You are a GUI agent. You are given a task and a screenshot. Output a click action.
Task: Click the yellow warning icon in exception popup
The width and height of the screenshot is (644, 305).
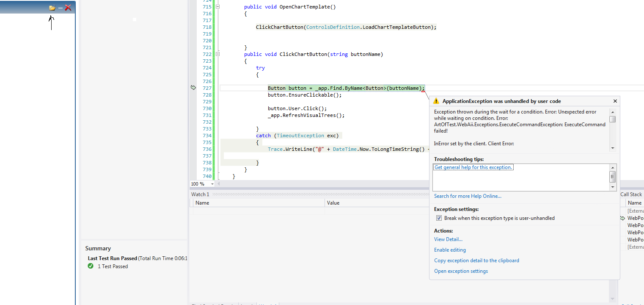point(436,101)
